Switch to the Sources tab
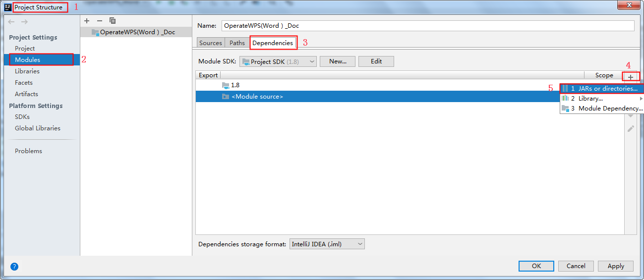644x280 pixels. tap(211, 43)
